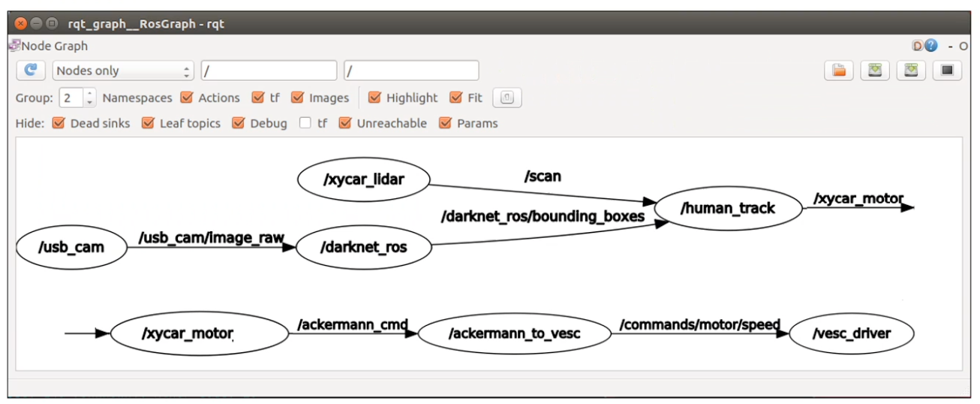The height and width of the screenshot is (404, 980).
Task: Click the second topic filter field
Action: 411,71
